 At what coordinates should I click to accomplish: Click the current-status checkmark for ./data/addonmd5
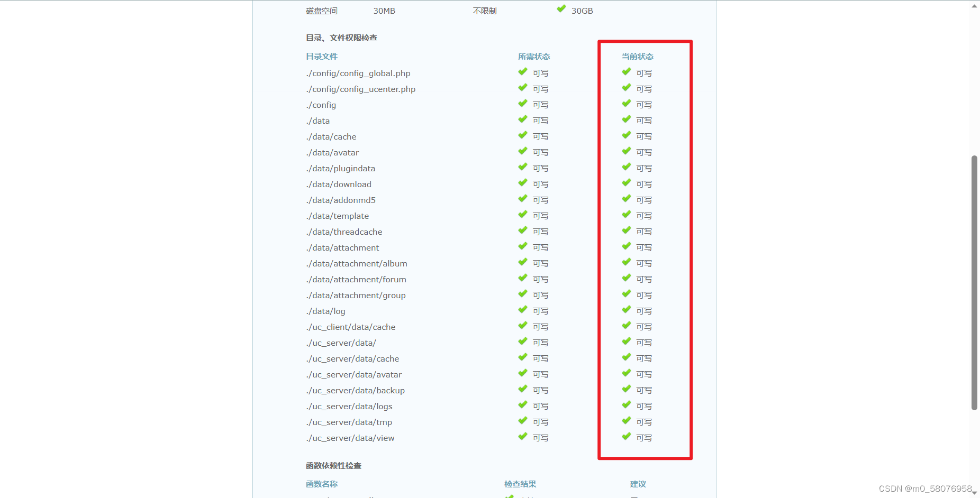[627, 198]
